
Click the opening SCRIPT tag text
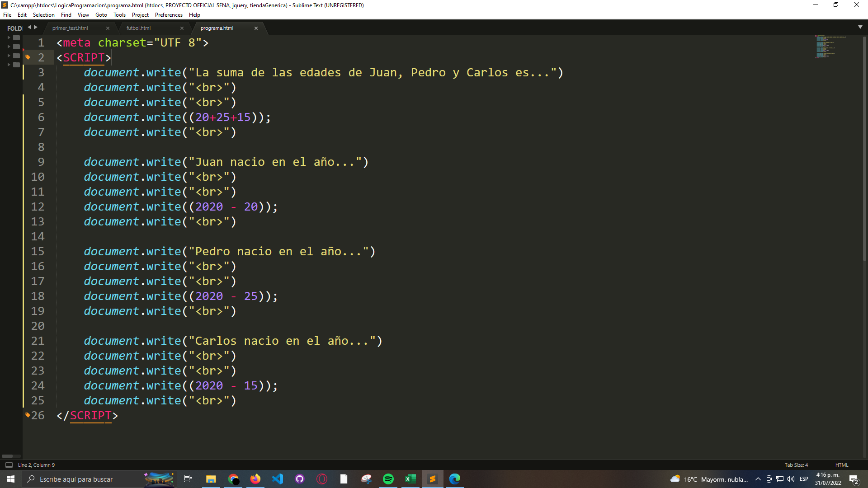click(x=84, y=58)
